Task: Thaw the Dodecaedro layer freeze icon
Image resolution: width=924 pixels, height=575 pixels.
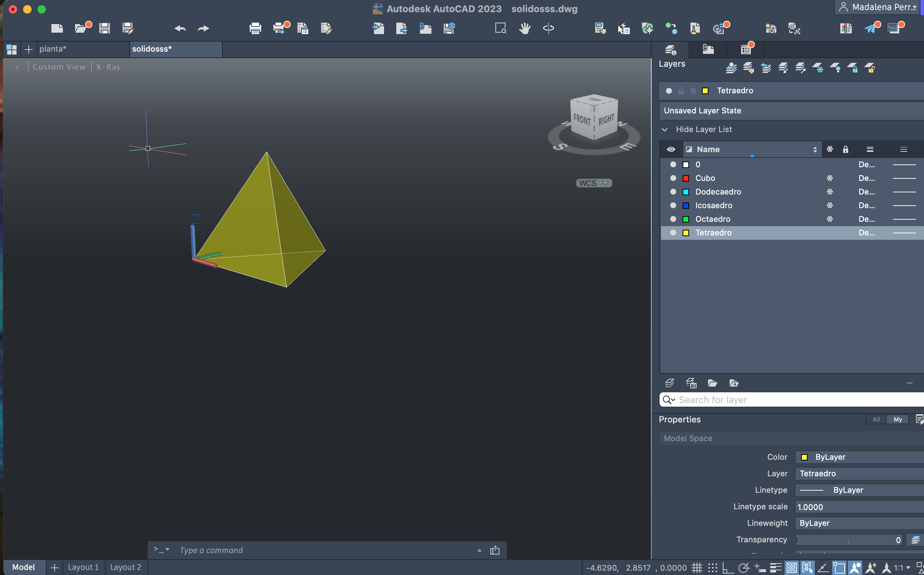Action: [x=830, y=192]
